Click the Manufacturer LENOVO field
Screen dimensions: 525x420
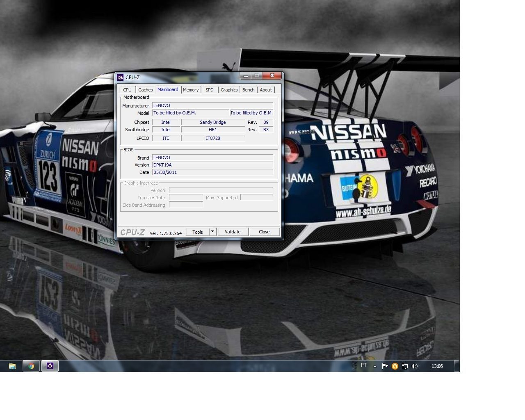212,105
